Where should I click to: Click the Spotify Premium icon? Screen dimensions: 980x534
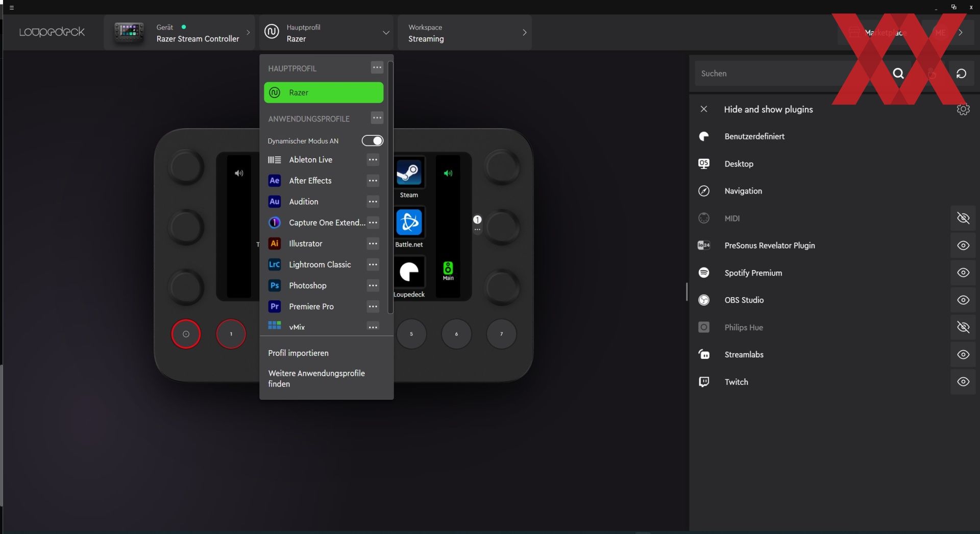704,273
